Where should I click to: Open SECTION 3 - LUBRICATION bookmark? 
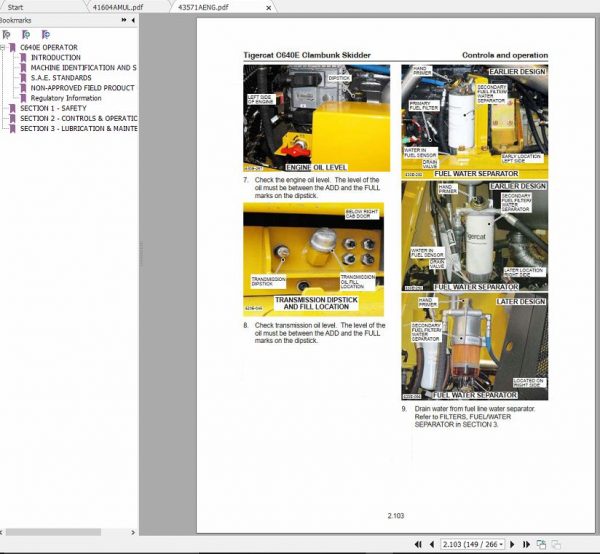pos(78,129)
